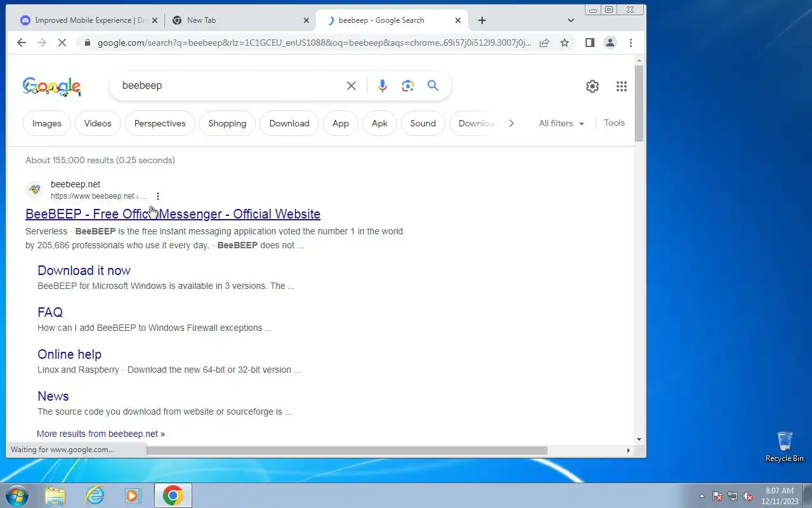Open the Google apps grid
The width and height of the screenshot is (812, 508).
pyautogui.click(x=622, y=86)
